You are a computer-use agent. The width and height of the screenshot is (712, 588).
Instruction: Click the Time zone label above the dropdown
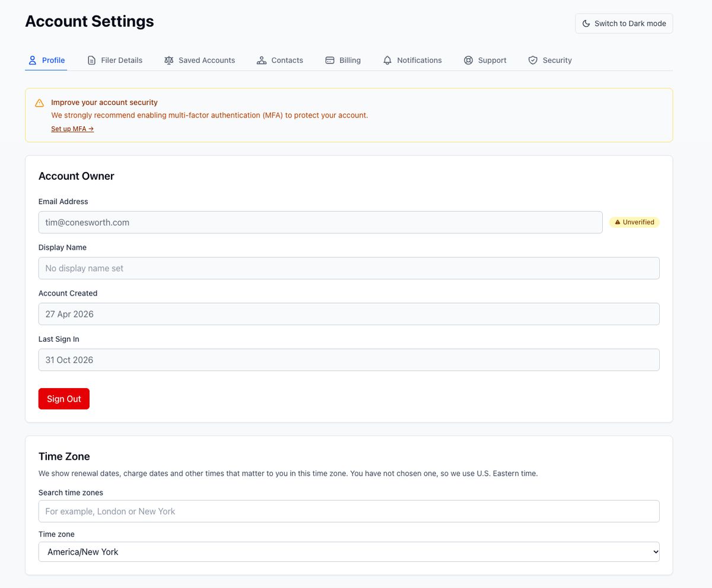point(57,534)
